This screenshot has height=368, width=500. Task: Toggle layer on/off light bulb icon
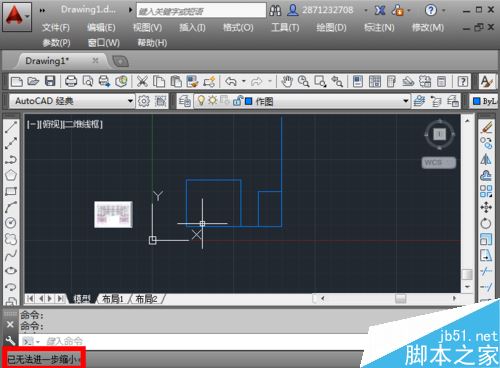[201, 100]
